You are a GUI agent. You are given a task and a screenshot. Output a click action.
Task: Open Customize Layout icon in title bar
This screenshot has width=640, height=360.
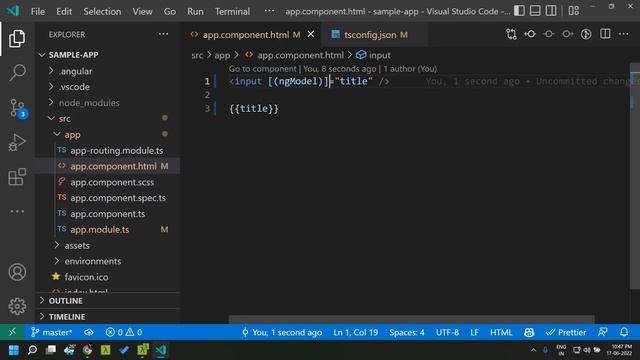573,11
